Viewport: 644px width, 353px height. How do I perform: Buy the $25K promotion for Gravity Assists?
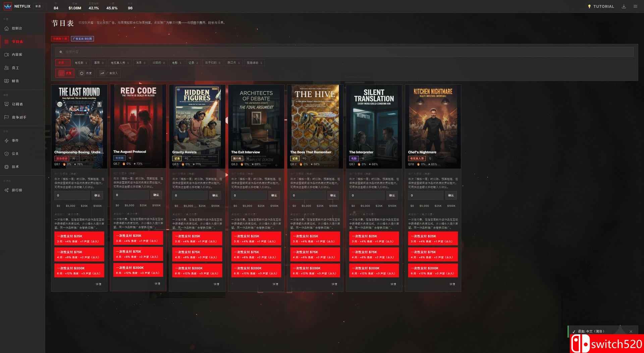click(x=197, y=238)
